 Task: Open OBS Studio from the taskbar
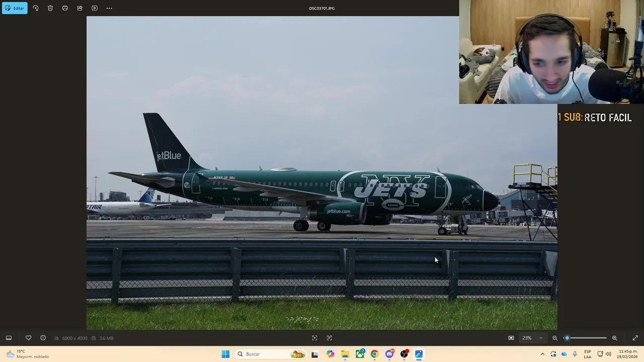point(404,354)
